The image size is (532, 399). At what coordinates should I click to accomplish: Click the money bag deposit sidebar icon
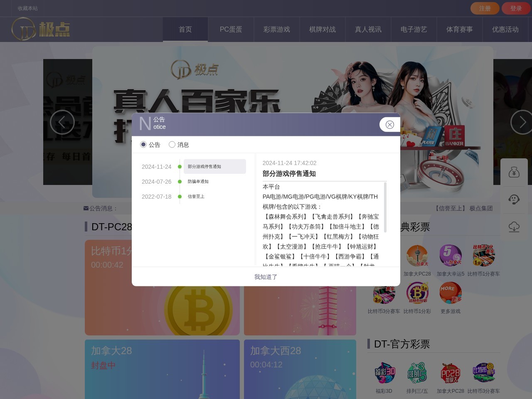pyautogui.click(x=514, y=172)
